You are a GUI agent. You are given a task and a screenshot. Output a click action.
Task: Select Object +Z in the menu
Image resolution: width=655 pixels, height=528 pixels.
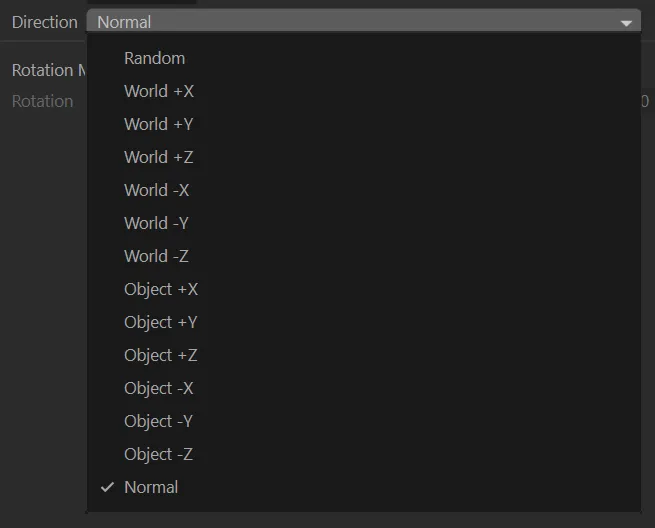click(161, 355)
